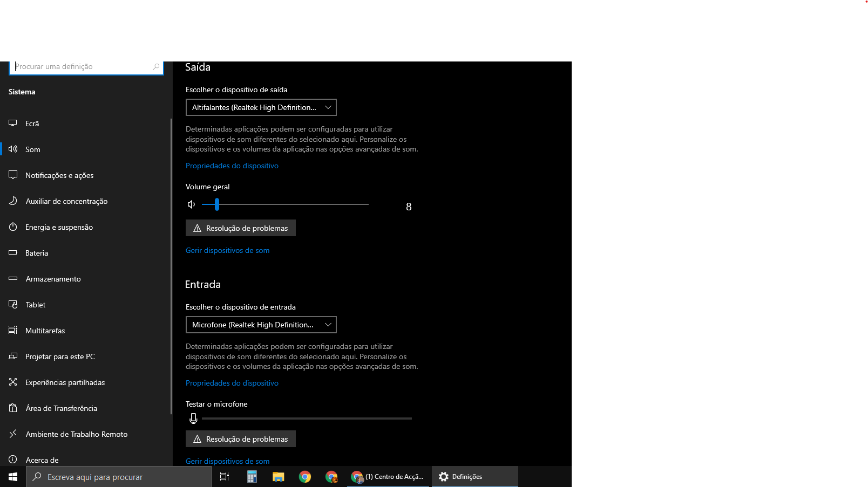
Task: Open Task View from the taskbar
Action: [225, 477]
